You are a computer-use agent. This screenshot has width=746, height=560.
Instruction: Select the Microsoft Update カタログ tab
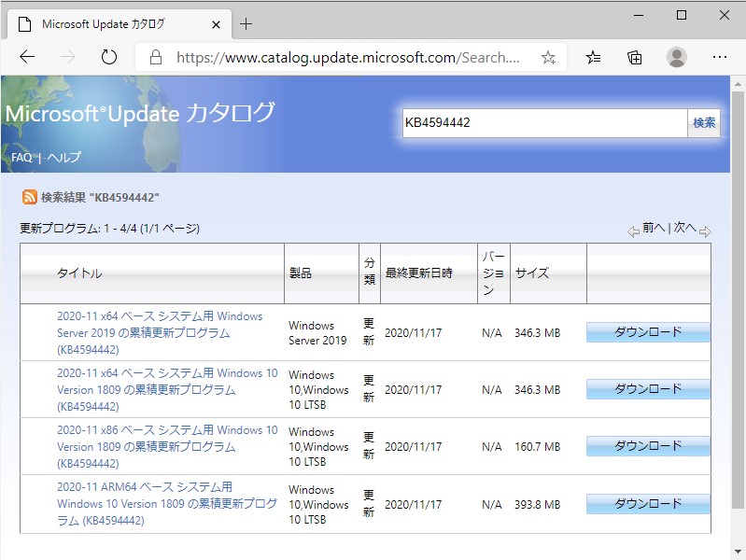(119, 23)
